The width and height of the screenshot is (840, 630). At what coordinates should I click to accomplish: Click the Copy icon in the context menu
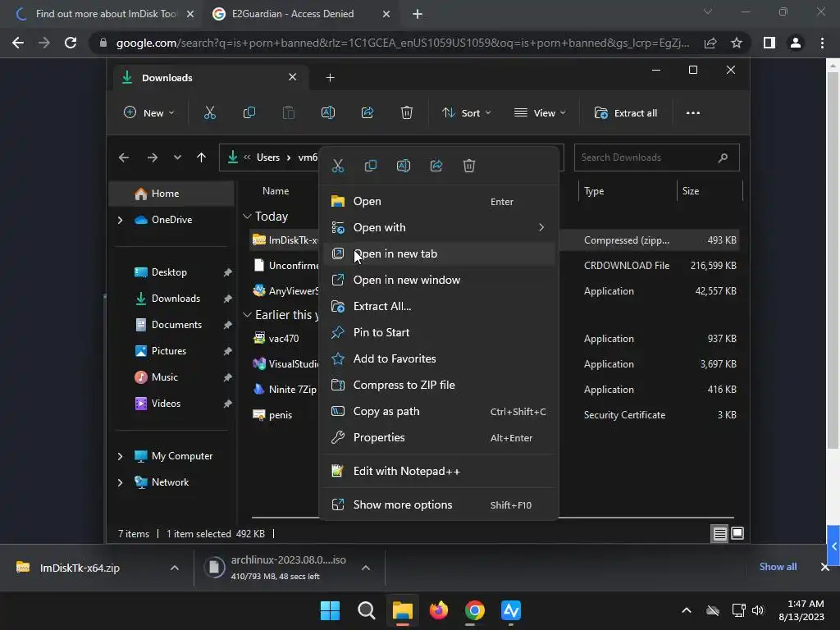point(370,166)
